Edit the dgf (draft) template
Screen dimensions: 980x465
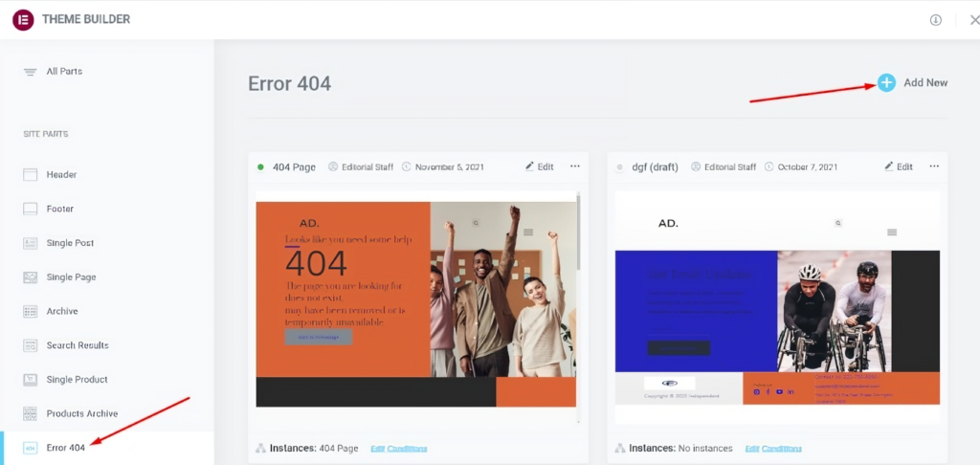(899, 166)
